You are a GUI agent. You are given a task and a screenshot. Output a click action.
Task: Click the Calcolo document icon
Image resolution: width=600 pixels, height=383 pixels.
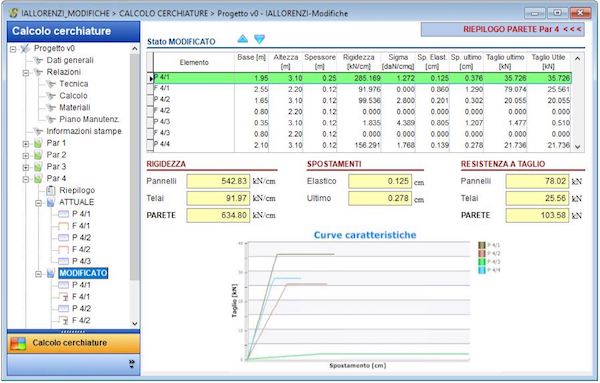click(x=51, y=96)
